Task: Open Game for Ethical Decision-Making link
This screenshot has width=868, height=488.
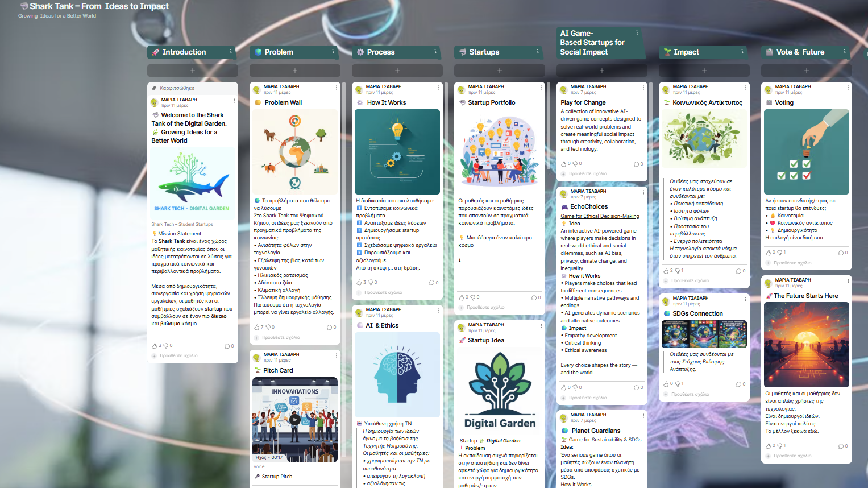Action: tap(600, 216)
